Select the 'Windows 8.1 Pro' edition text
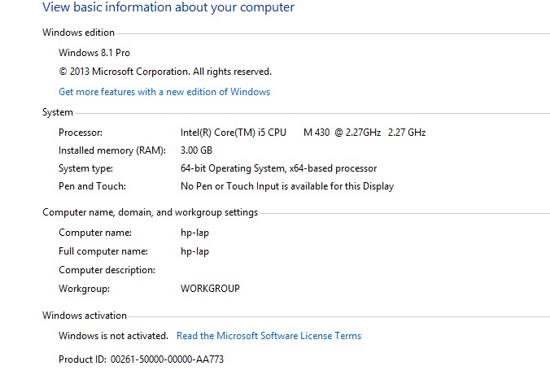Viewport: 550px width, 392px height. click(94, 53)
